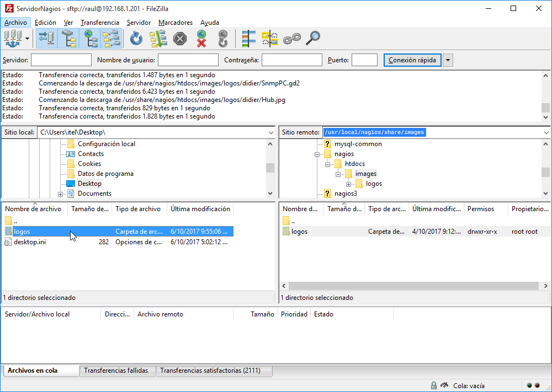This screenshot has height=392, width=552.
Task: Collapse the nagios remote tree node
Action: click(317, 154)
